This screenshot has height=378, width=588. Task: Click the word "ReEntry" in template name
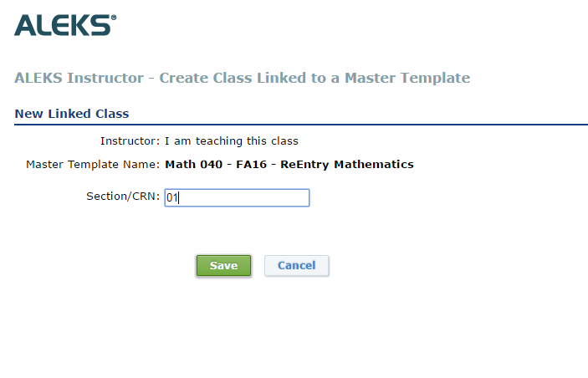(304, 164)
